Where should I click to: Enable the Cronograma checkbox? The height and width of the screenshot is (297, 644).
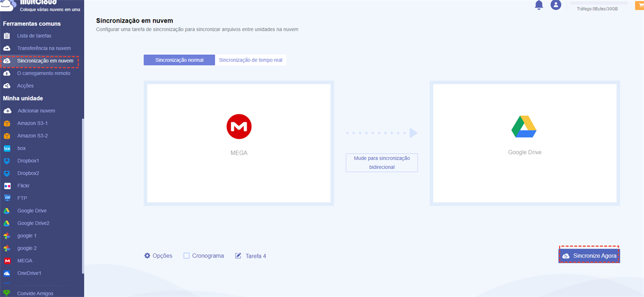pos(187,256)
